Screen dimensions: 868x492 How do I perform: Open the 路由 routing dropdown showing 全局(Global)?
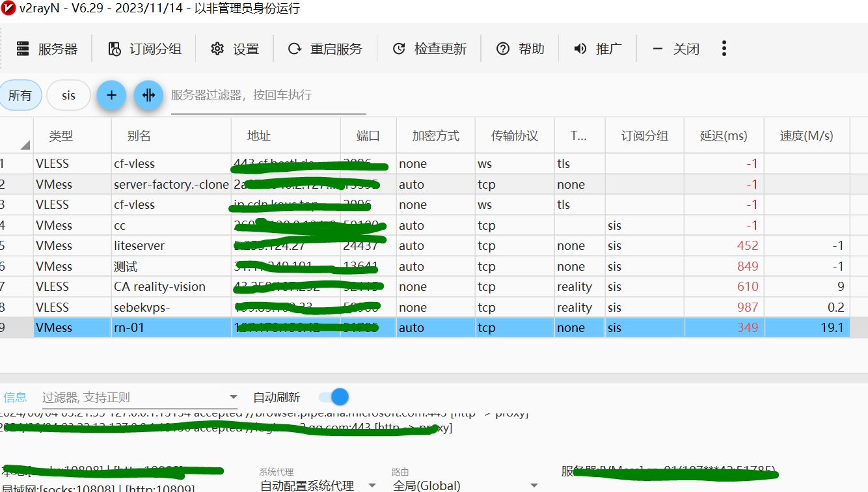465,485
